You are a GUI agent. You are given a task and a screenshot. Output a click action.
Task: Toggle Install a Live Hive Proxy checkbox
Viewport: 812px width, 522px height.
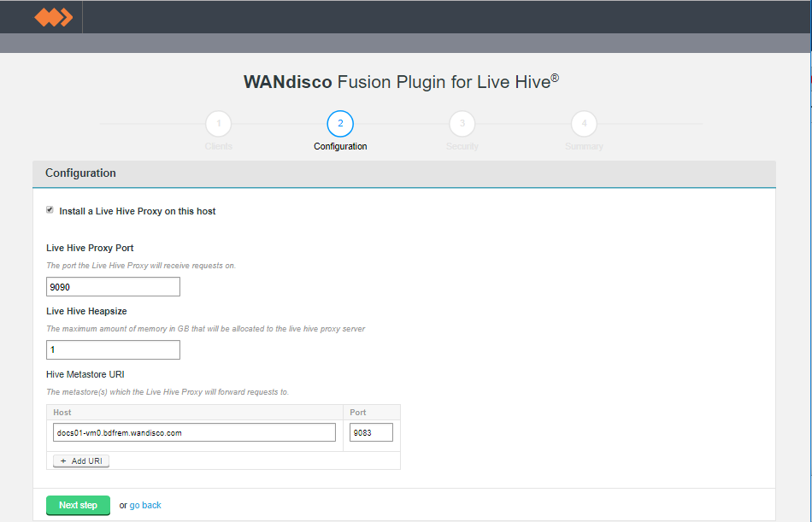(50, 209)
